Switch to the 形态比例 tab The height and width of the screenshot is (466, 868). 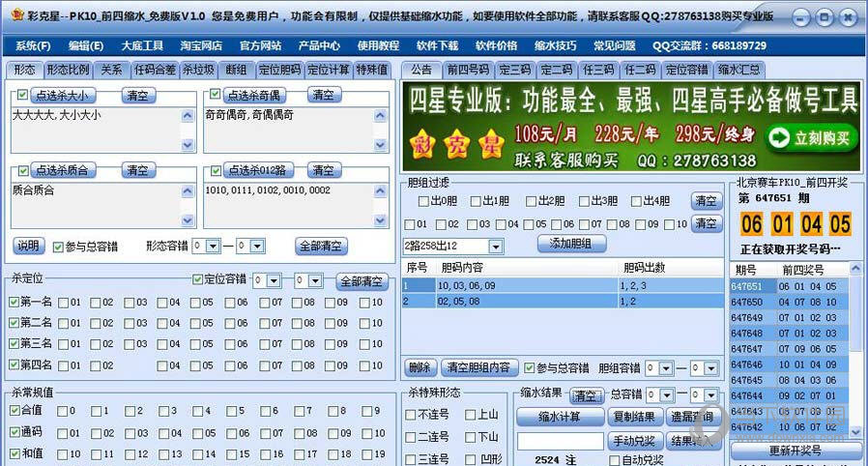tap(68, 70)
